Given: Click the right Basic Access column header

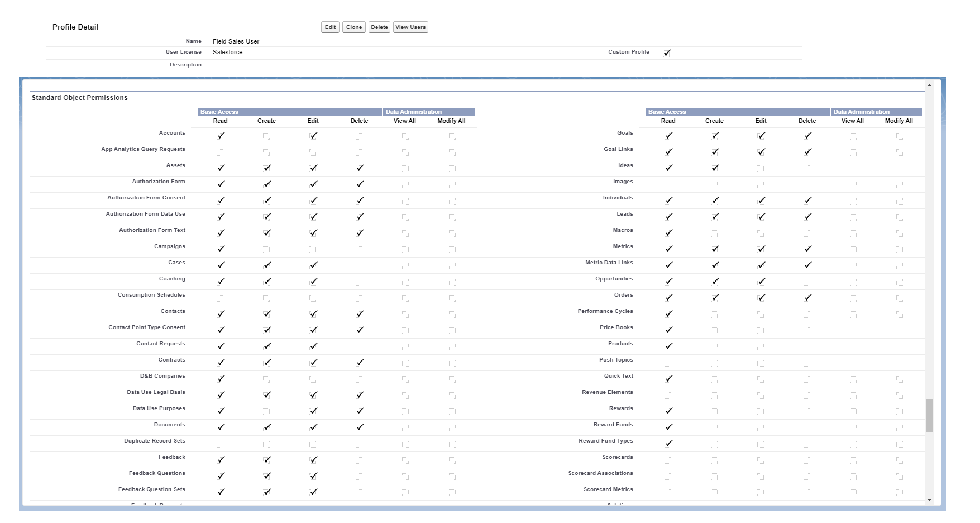Looking at the screenshot, I should pyautogui.click(x=738, y=112).
